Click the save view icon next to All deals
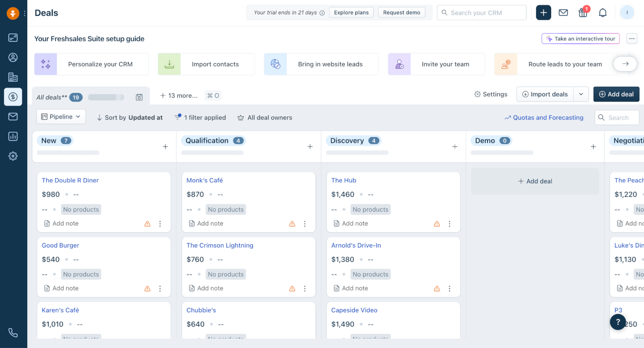This screenshot has width=644, height=348. 139,97
